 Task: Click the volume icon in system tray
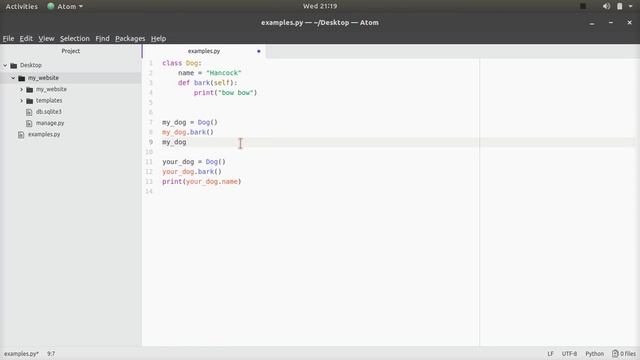pos(606,6)
